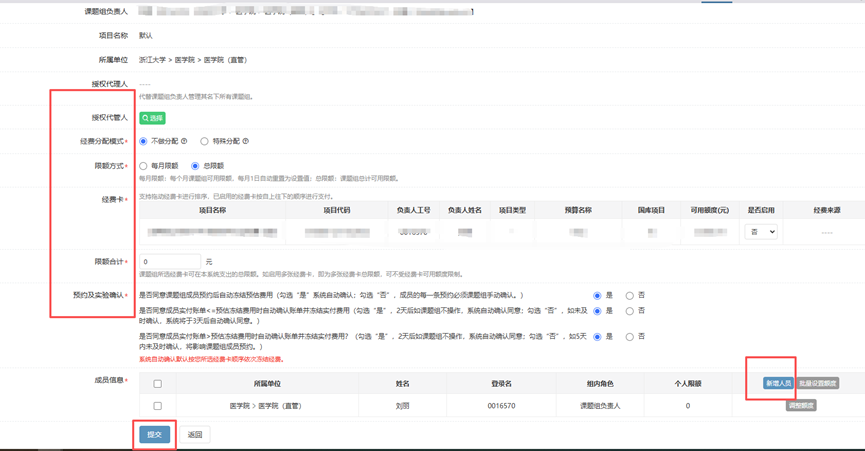The width and height of the screenshot is (865, 451).
Task: Tick the select-all checkbox in member table header
Action: pyautogui.click(x=157, y=384)
